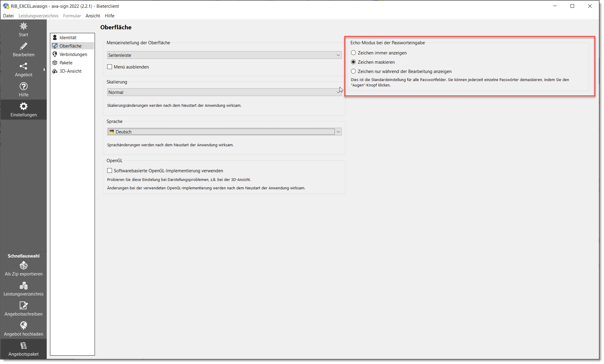Open the Sprache Deutsch dropdown

[224, 132]
